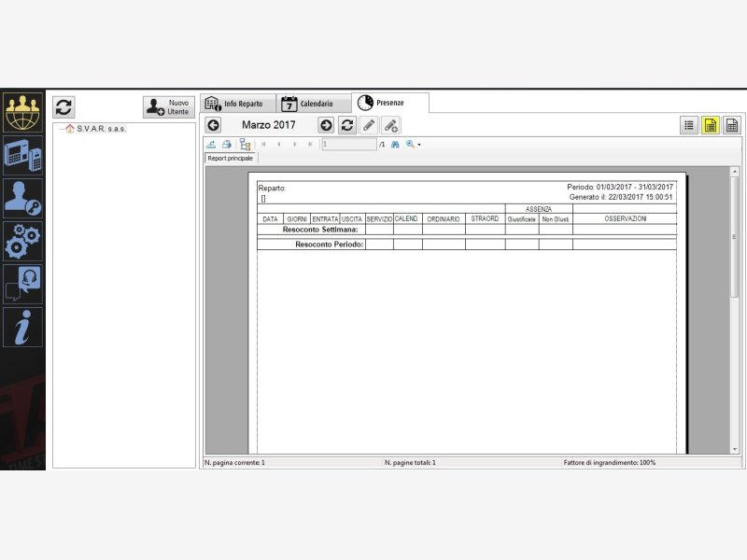Screen dimensions: 747x560
Task: Switch to the list view mode
Action: click(x=689, y=125)
